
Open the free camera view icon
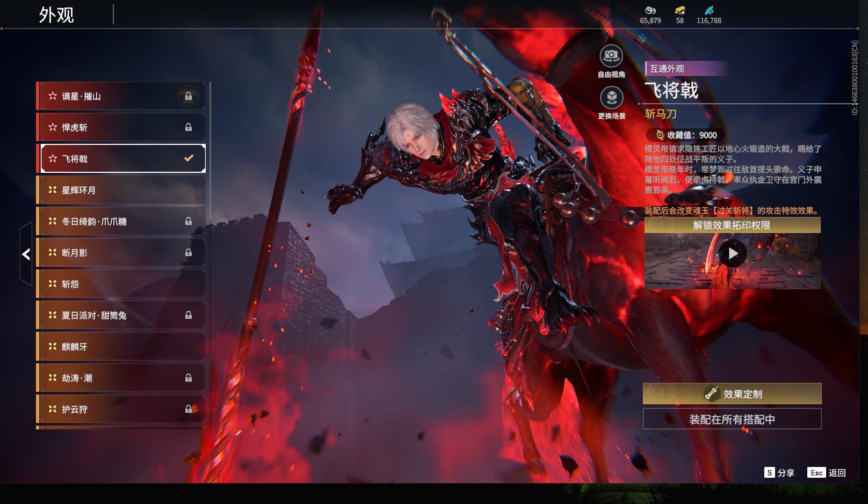(611, 56)
